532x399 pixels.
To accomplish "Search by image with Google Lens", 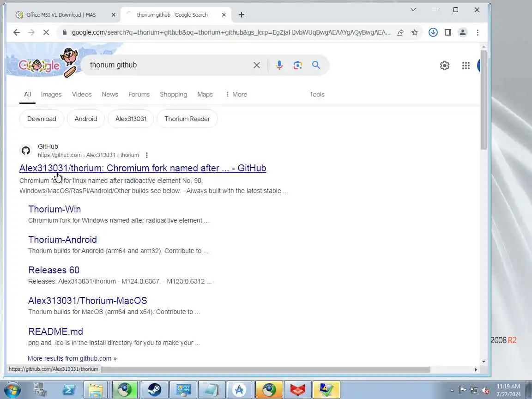I will click(297, 65).
